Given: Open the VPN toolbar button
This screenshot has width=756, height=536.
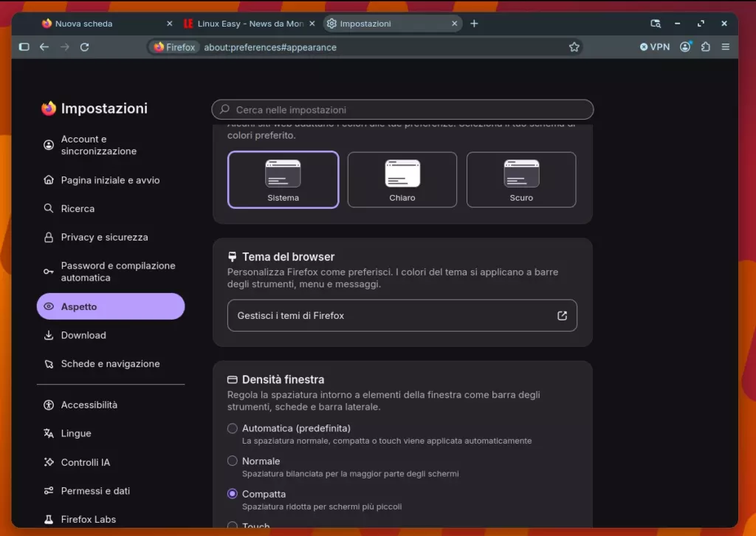Looking at the screenshot, I should [655, 47].
